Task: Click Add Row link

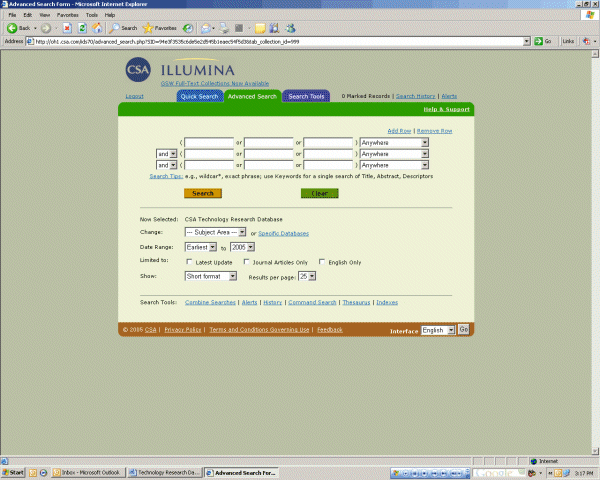Action: pos(399,131)
